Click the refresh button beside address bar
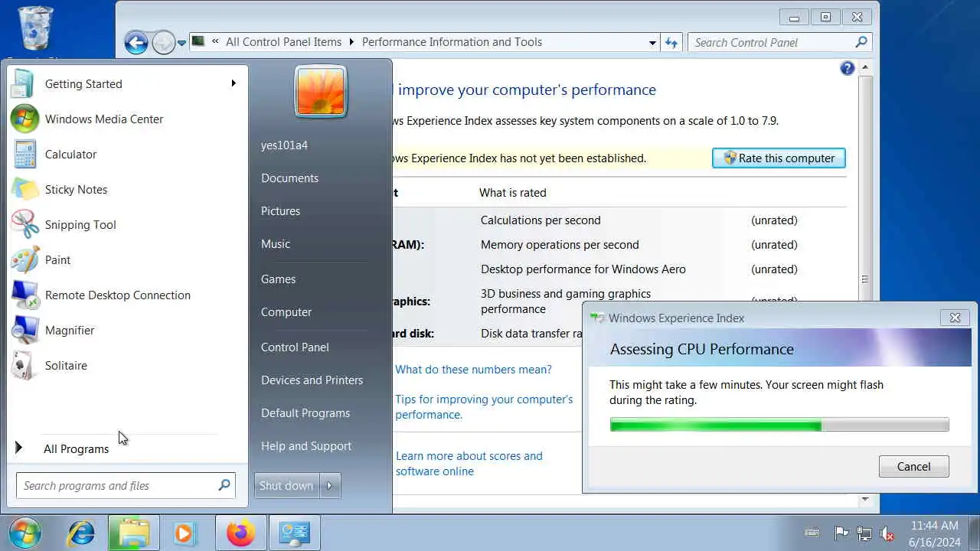980x551 pixels. [x=671, y=42]
